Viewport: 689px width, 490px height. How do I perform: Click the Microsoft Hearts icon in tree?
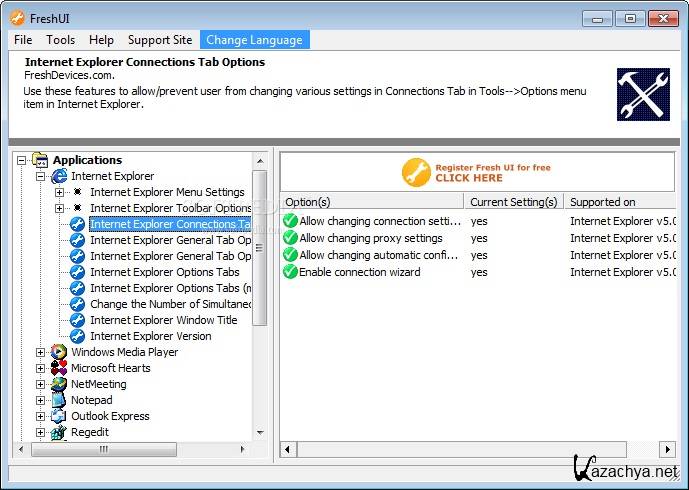pyautogui.click(x=59, y=368)
